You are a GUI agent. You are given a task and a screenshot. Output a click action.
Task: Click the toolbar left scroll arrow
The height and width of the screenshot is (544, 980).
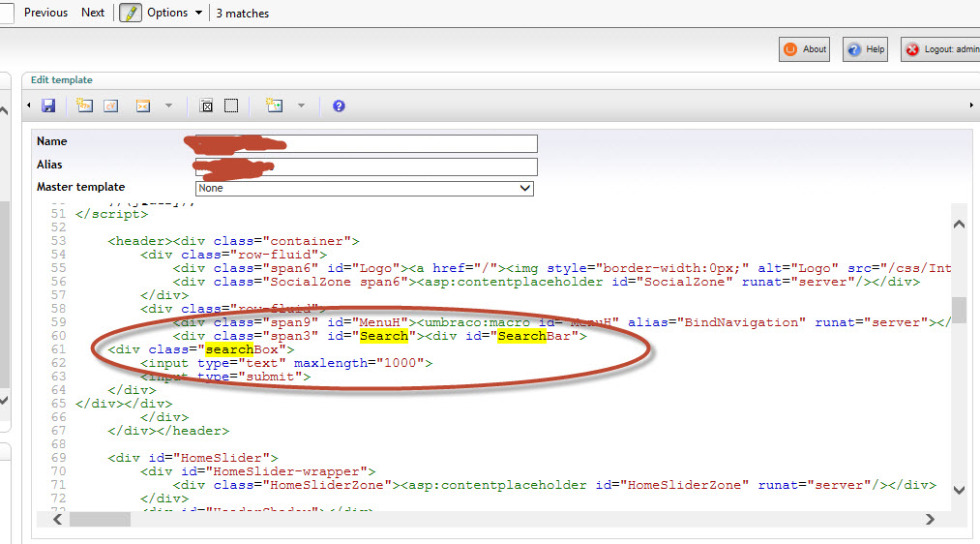click(x=29, y=106)
